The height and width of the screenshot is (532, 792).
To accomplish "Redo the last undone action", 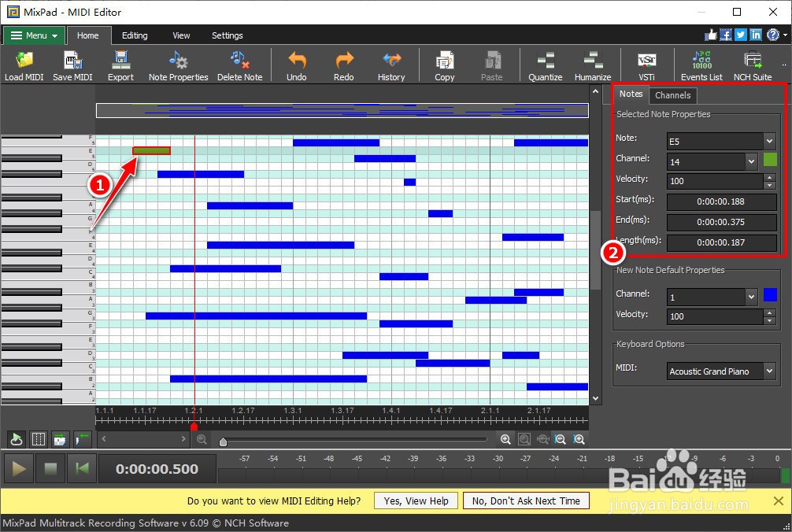I will click(344, 66).
